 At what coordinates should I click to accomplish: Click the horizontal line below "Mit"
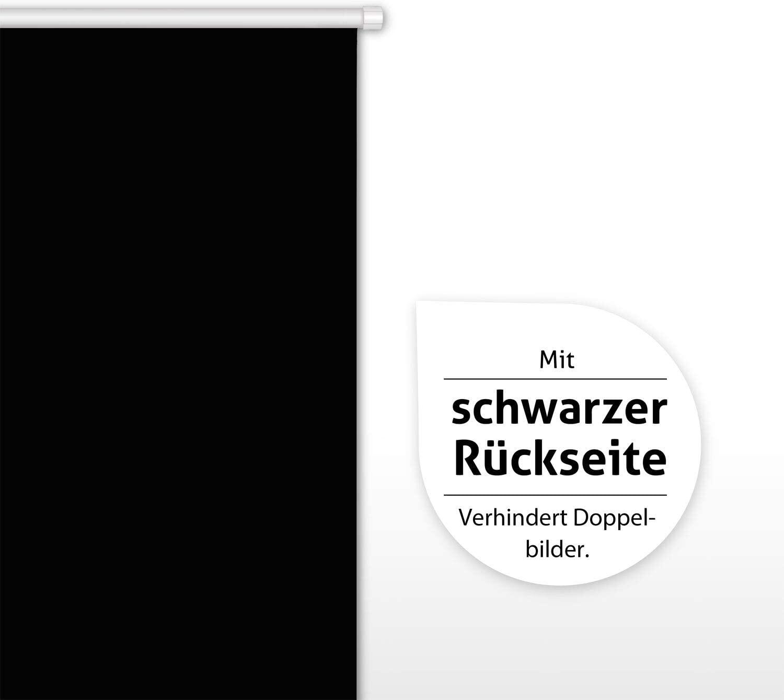pyautogui.click(x=555, y=379)
